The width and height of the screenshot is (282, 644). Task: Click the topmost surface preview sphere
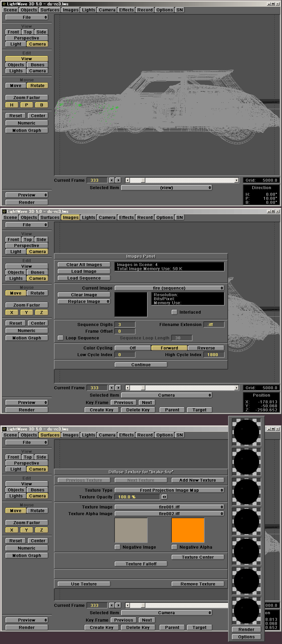[x=246, y=432]
